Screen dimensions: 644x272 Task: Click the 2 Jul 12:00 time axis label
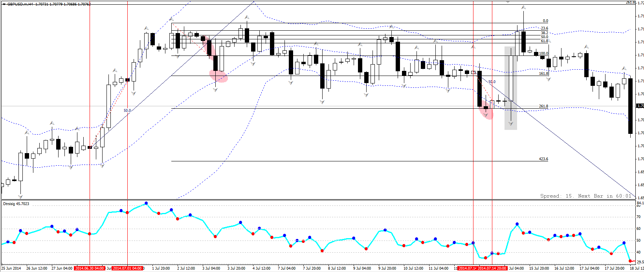(186, 268)
